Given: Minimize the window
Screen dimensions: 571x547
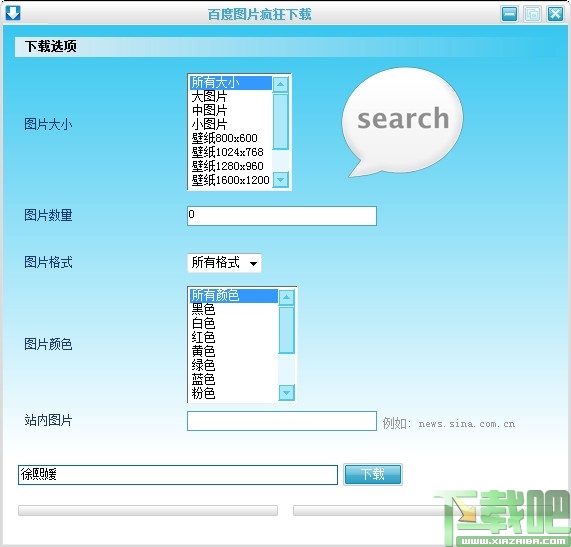Looking at the screenshot, I should [x=509, y=14].
